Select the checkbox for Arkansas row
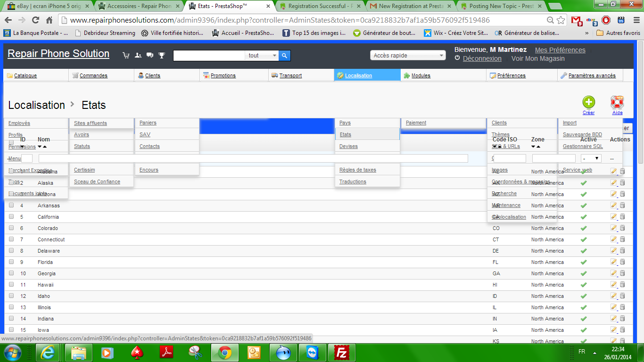644x362 pixels. click(x=11, y=205)
